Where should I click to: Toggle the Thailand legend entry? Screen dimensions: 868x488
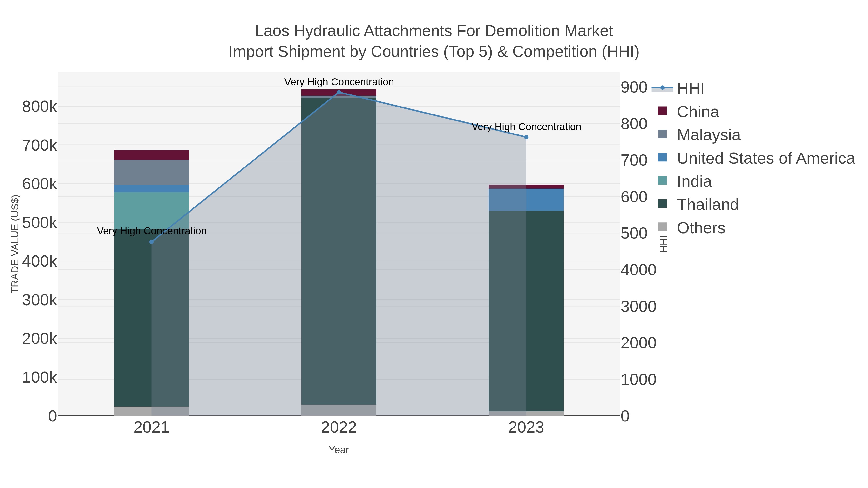[698, 204]
